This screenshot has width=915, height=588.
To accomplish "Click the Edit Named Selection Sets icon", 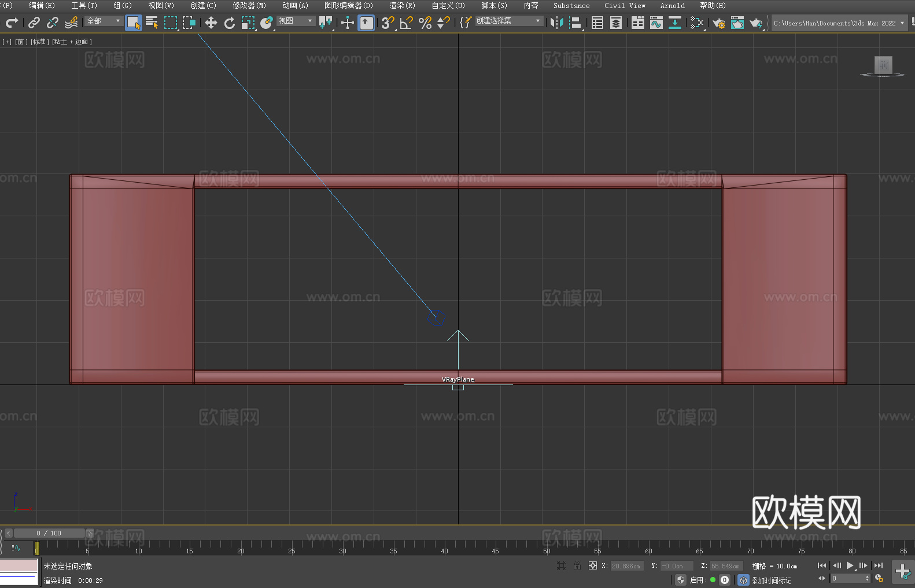I will click(466, 23).
